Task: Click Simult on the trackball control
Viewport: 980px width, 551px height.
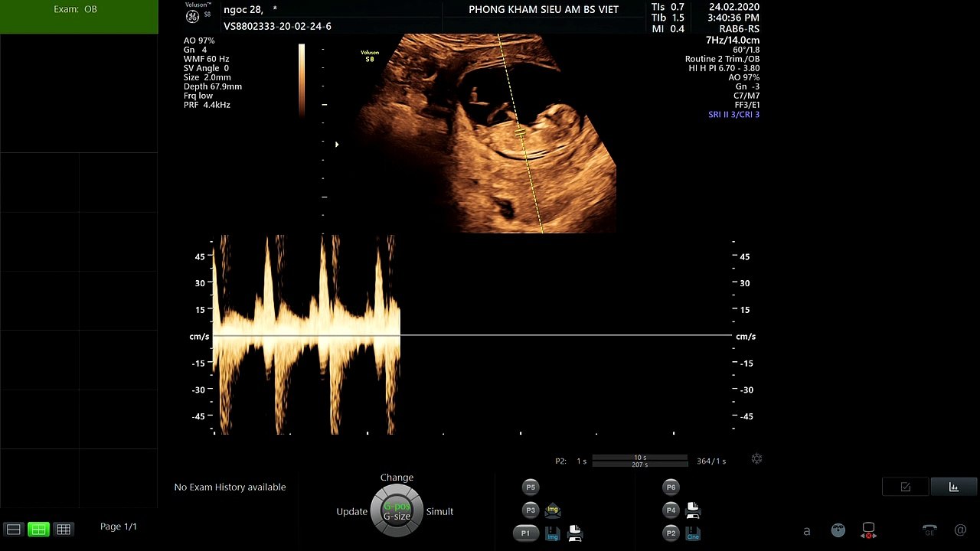Action: pos(439,511)
